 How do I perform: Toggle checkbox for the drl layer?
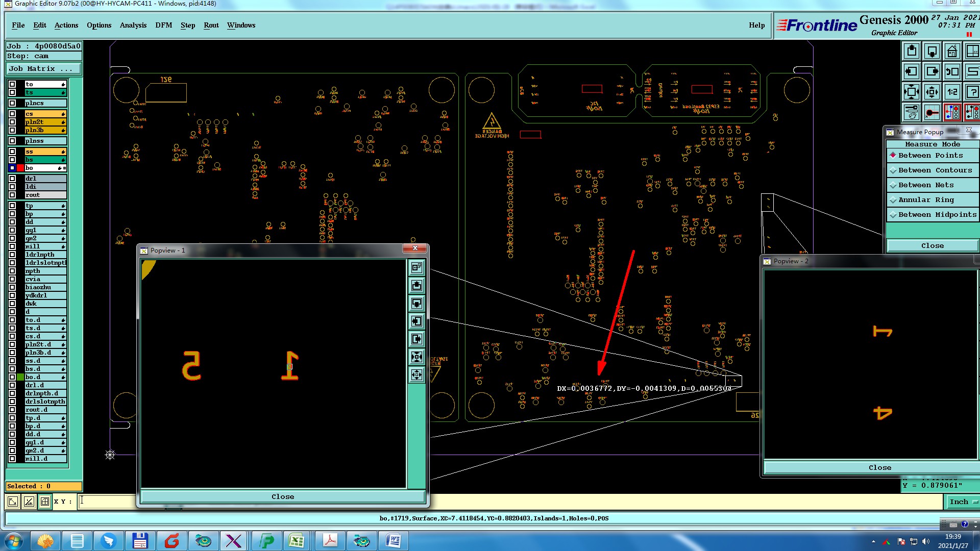(x=12, y=179)
